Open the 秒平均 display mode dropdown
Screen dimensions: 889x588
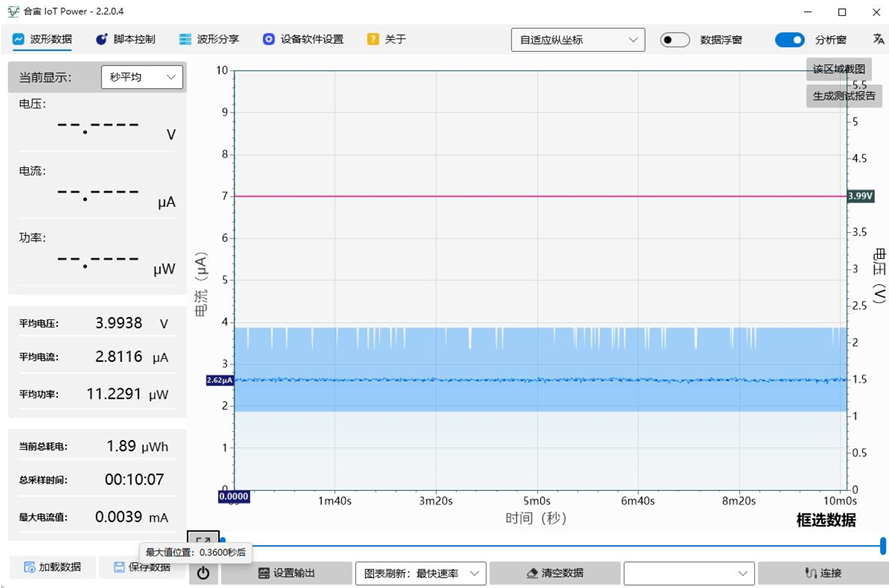[142, 77]
